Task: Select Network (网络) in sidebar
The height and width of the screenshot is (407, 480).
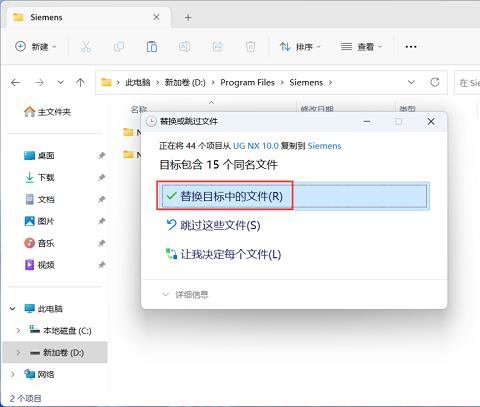Action: [x=39, y=375]
